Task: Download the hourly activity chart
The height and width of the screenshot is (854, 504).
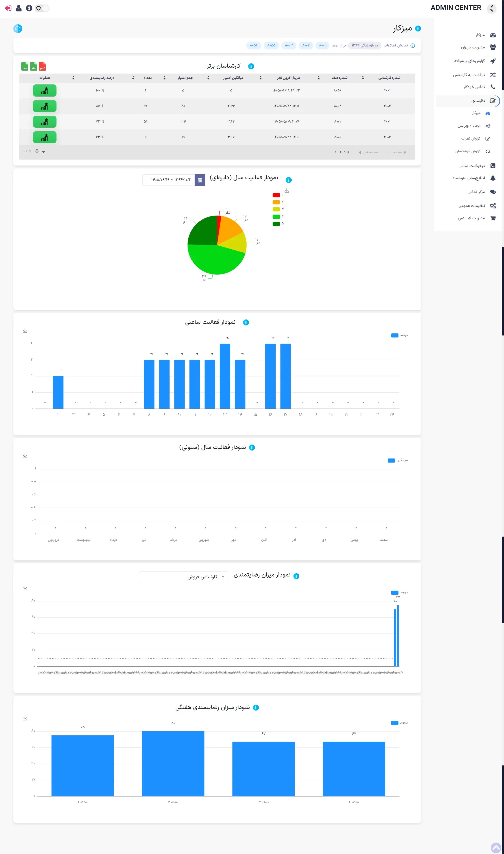Action: coord(25,330)
